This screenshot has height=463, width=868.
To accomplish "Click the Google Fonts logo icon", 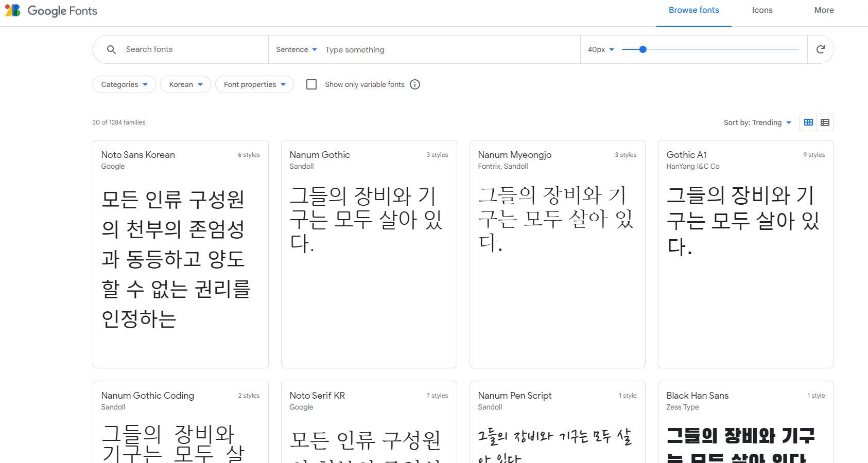I will [13, 10].
